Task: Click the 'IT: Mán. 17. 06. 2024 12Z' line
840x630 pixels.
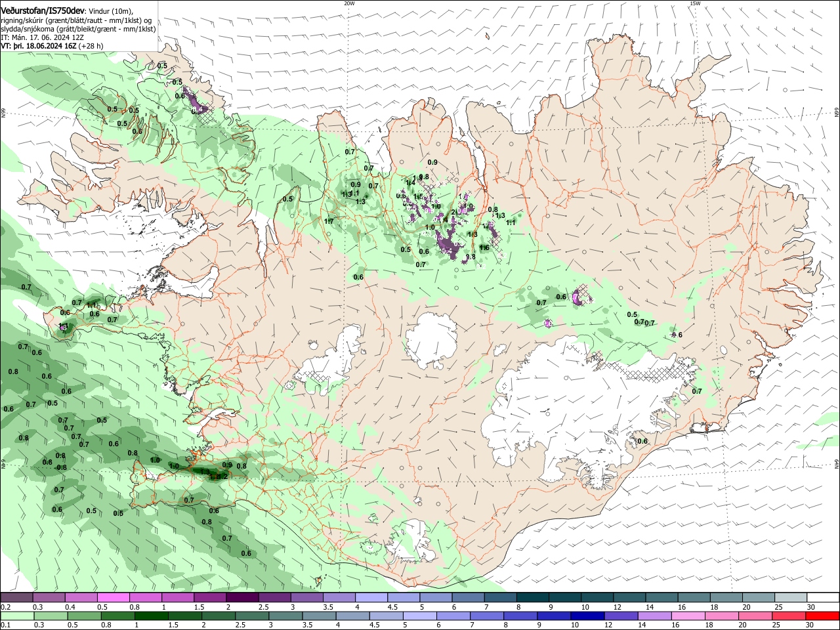Action: (42, 37)
